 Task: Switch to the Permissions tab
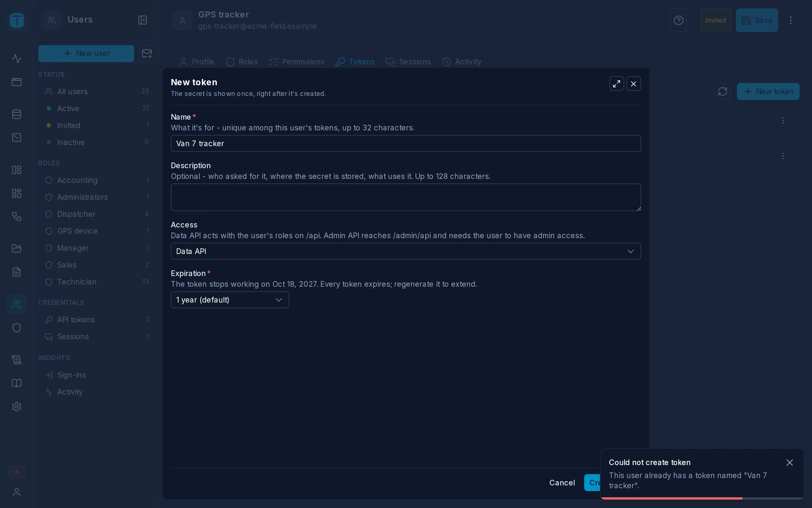297,62
